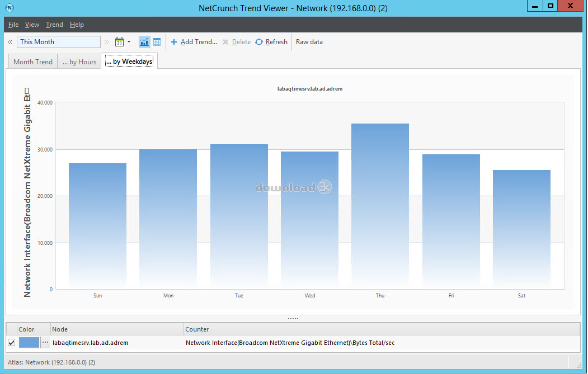Click the 40,000 axis label
The image size is (588, 374).
(45, 102)
